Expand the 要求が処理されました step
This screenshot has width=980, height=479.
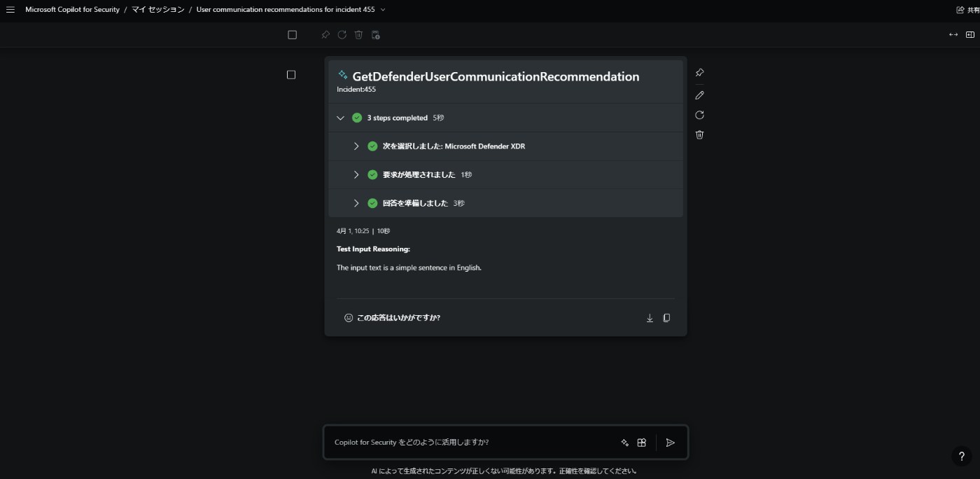(356, 174)
